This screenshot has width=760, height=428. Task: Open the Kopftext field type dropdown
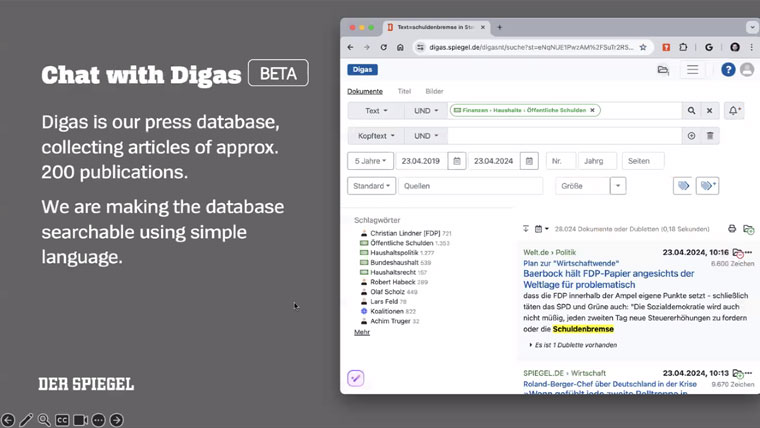[376, 136]
